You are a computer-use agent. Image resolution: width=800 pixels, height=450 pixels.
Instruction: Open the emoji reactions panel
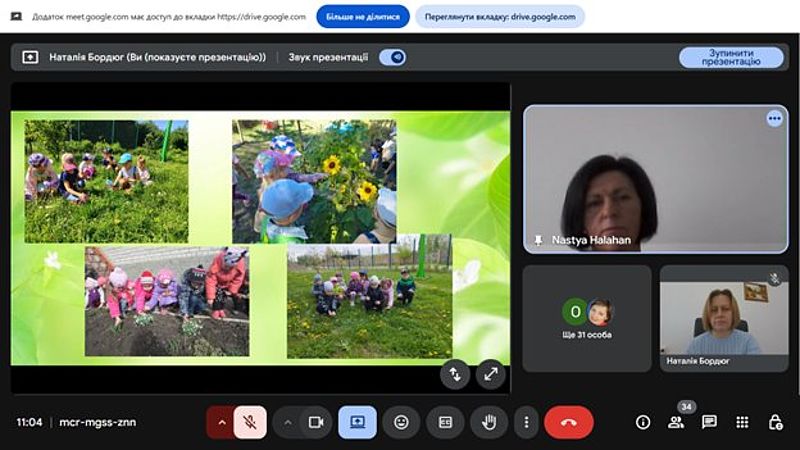tap(401, 422)
